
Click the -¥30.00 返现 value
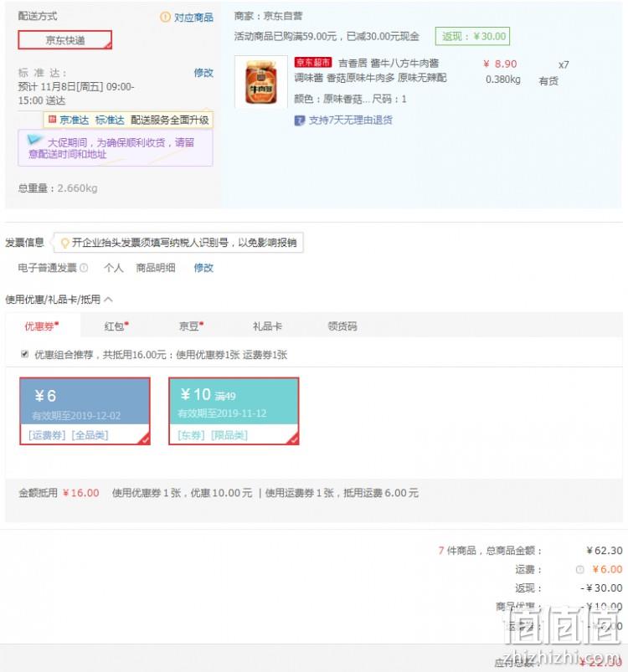[601, 588]
